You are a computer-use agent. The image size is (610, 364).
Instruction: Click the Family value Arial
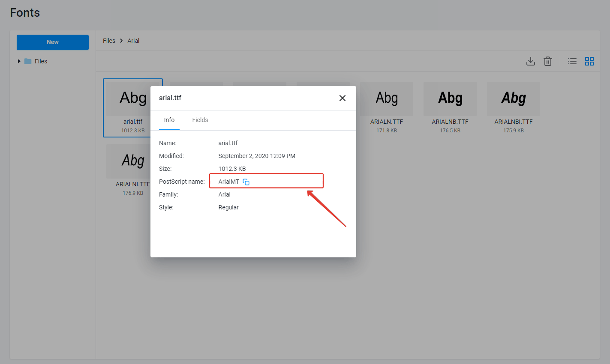pyautogui.click(x=224, y=194)
